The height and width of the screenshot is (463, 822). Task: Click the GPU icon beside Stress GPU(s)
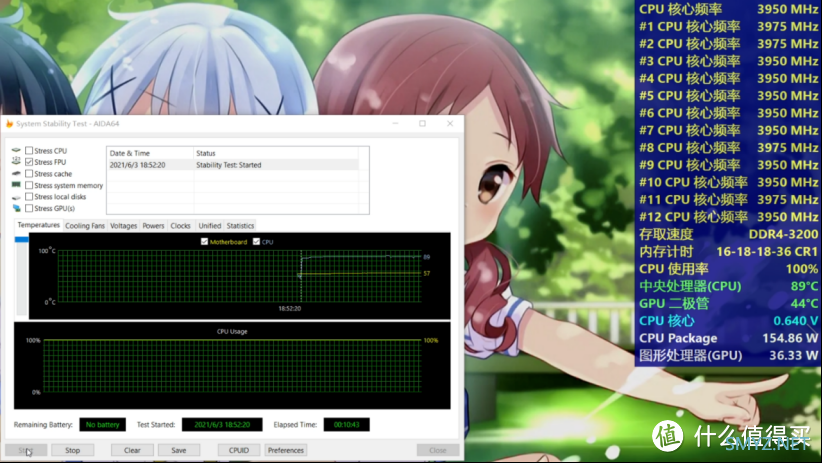pyautogui.click(x=16, y=208)
